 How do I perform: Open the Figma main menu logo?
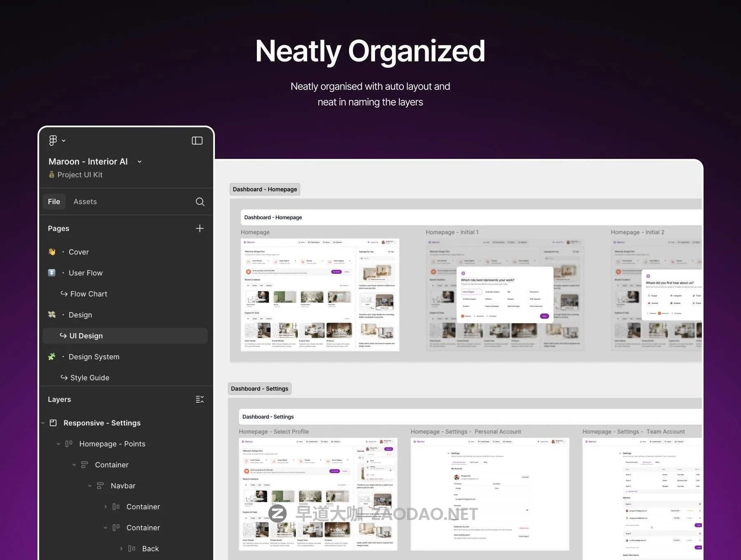53,141
